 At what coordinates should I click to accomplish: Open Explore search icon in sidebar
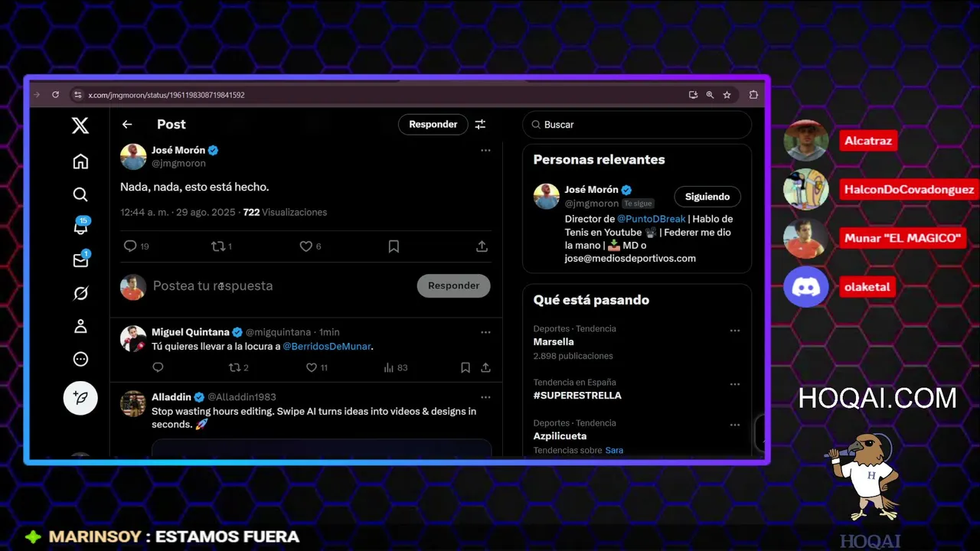(80, 194)
